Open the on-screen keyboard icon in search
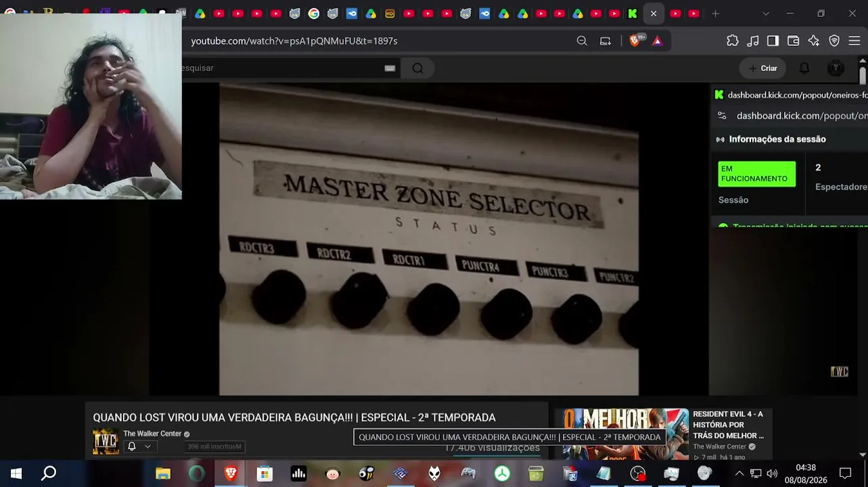The width and height of the screenshot is (868, 487). [390, 68]
